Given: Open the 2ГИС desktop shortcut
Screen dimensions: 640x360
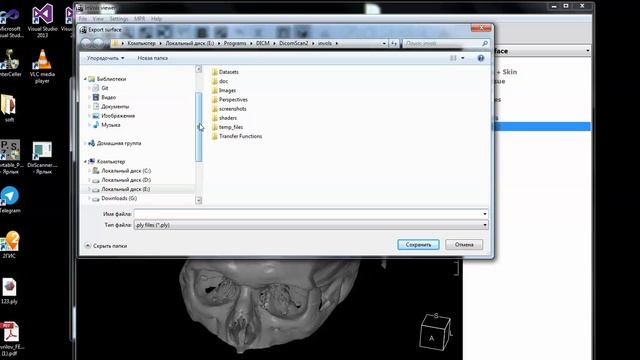Looking at the screenshot, I should pos(10,245).
